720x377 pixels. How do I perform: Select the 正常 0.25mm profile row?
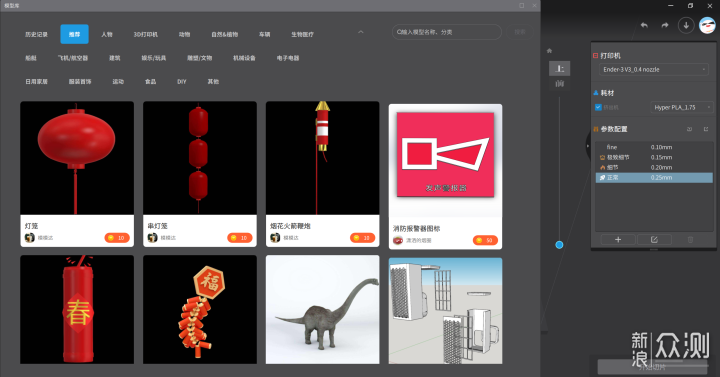point(654,177)
